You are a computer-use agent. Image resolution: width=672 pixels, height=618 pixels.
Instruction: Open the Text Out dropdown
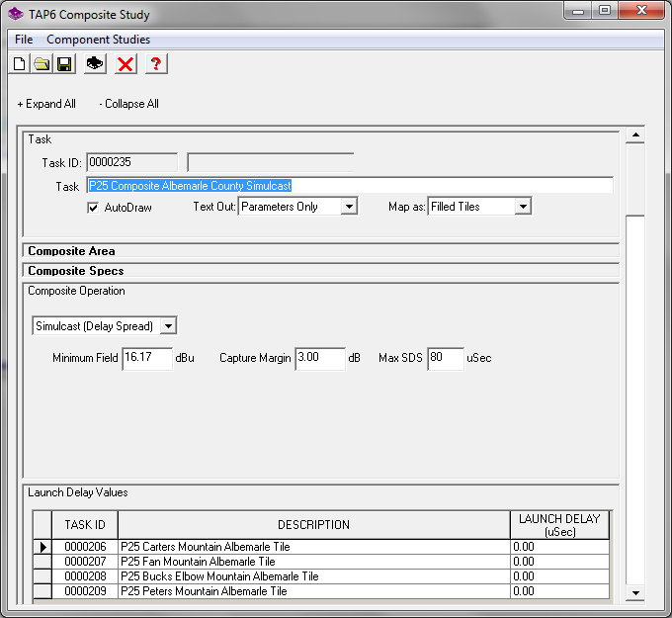pos(349,207)
